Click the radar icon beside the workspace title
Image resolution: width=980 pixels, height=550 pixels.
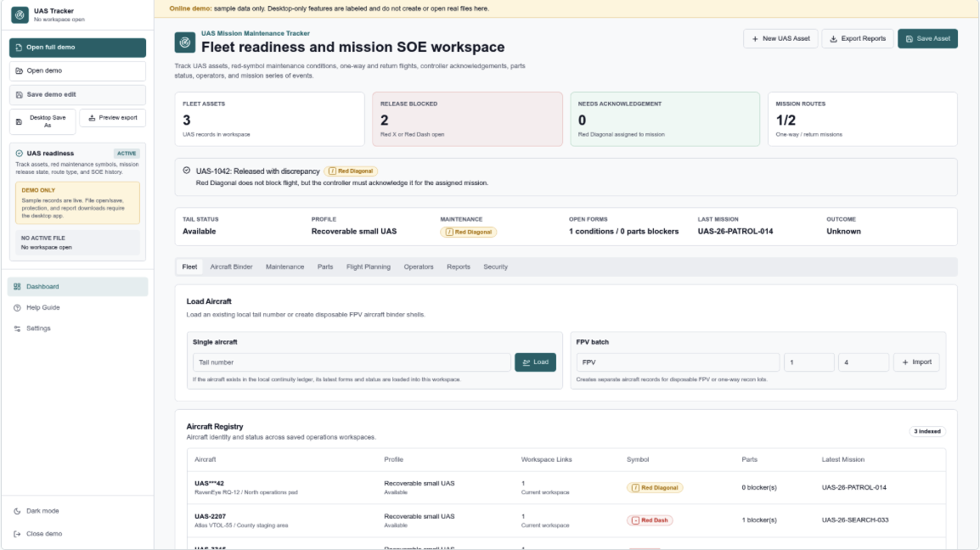[185, 42]
